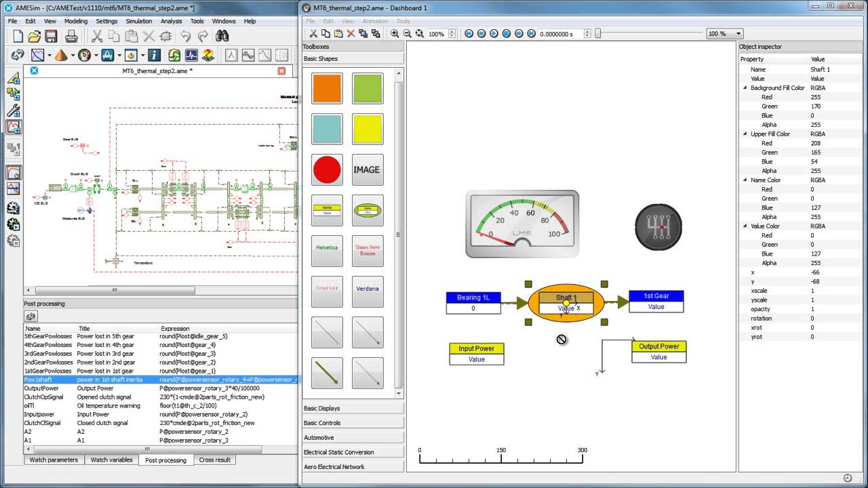Switch to the Watch variables tab
The height and width of the screenshot is (488, 868).
coord(112,460)
